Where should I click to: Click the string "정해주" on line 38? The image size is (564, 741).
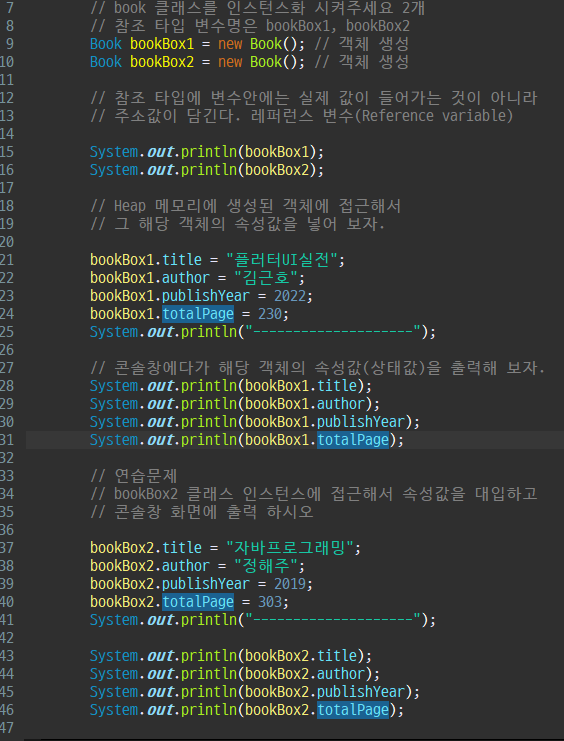(266, 566)
